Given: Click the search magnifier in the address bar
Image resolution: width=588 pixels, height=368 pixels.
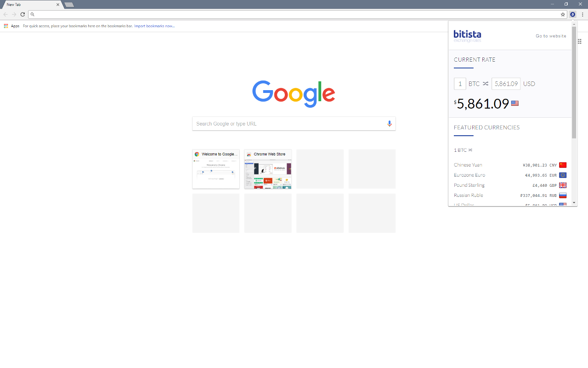Looking at the screenshot, I should 32,14.
